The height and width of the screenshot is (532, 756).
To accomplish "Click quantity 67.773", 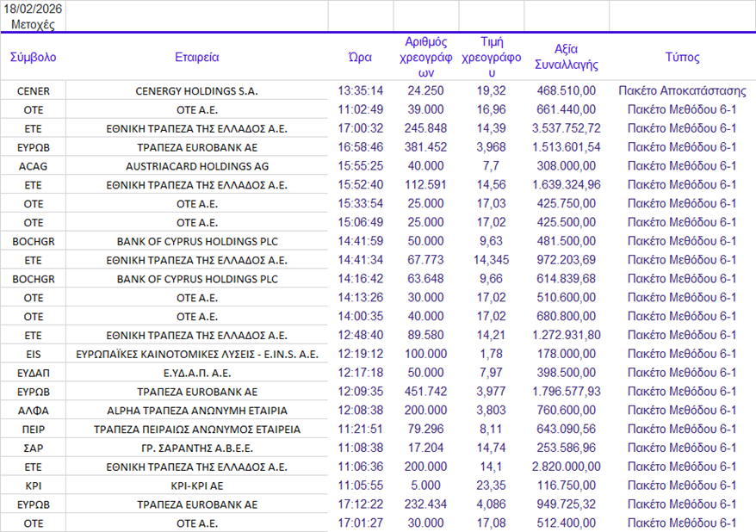I will [x=425, y=260].
